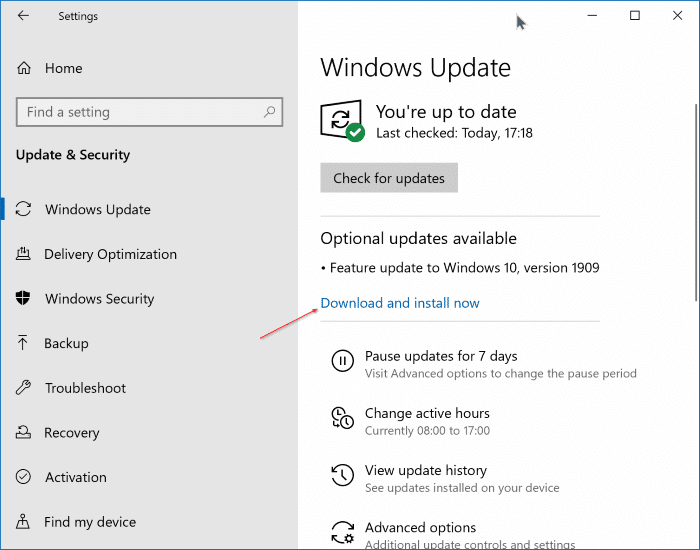The image size is (700, 550).
Task: Click the Home house icon
Action: point(24,68)
